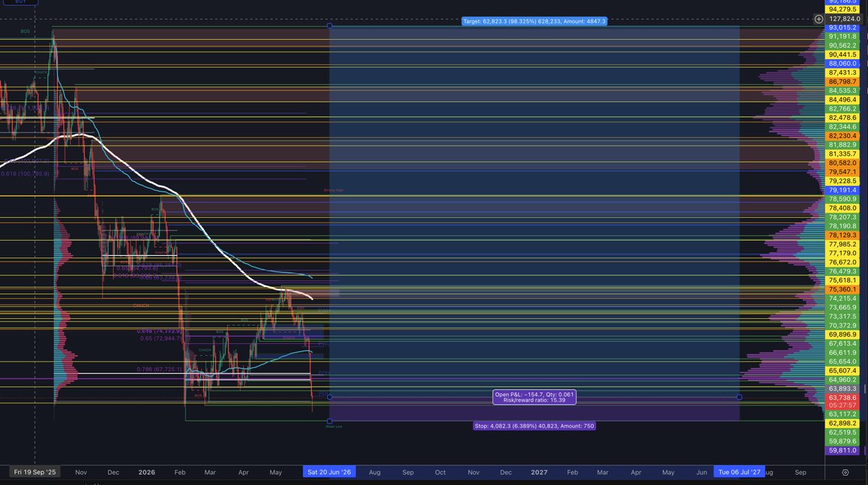Click the 94,279.5 yellow price label
868x485 pixels.
pos(843,9)
